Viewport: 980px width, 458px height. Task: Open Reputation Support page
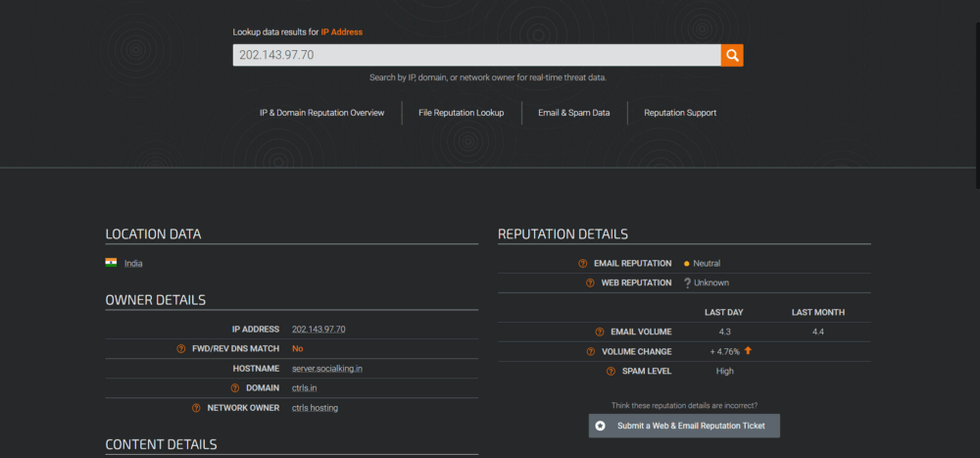click(x=680, y=113)
